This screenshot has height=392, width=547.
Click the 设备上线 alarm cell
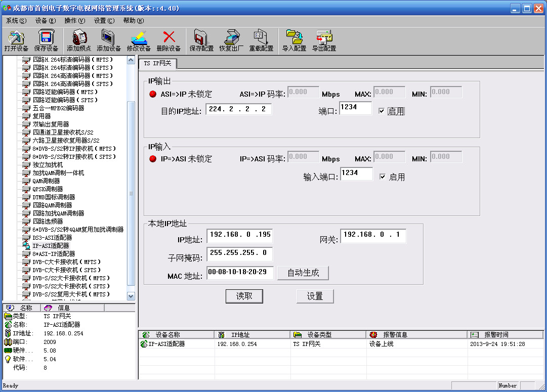(382, 344)
